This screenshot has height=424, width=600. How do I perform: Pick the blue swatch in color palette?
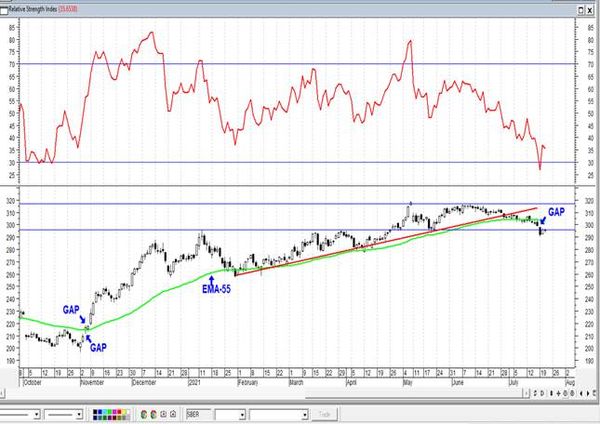point(100,412)
